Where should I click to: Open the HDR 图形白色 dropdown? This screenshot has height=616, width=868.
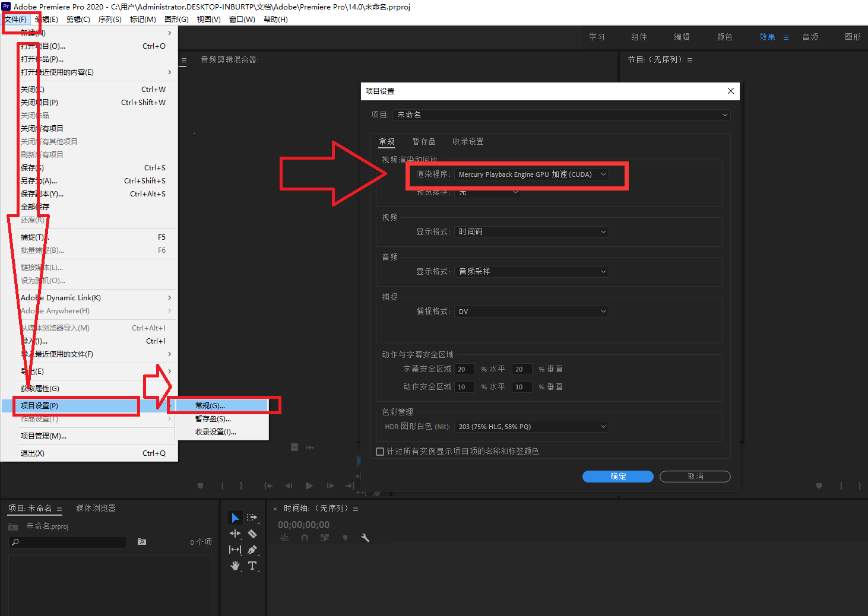532,427
